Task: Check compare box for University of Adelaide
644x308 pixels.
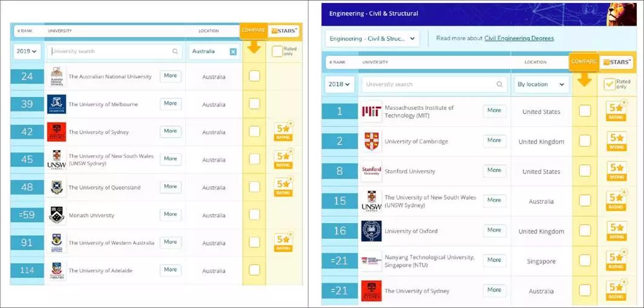Action: coord(254,270)
